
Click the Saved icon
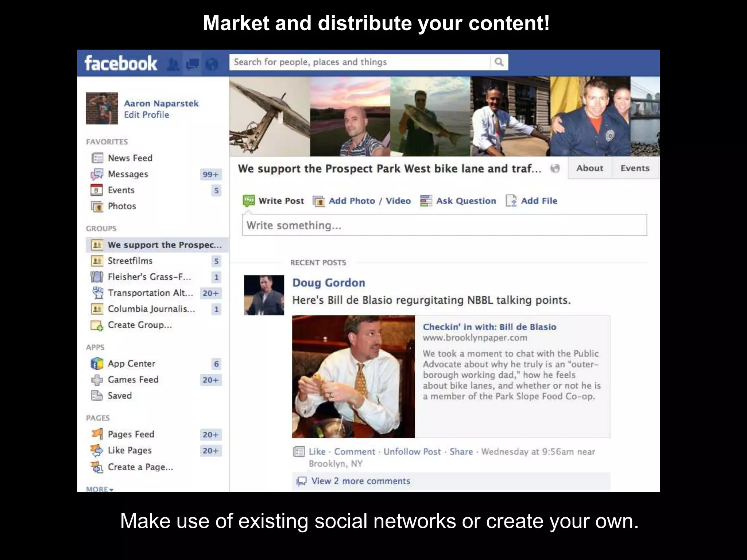(97, 396)
